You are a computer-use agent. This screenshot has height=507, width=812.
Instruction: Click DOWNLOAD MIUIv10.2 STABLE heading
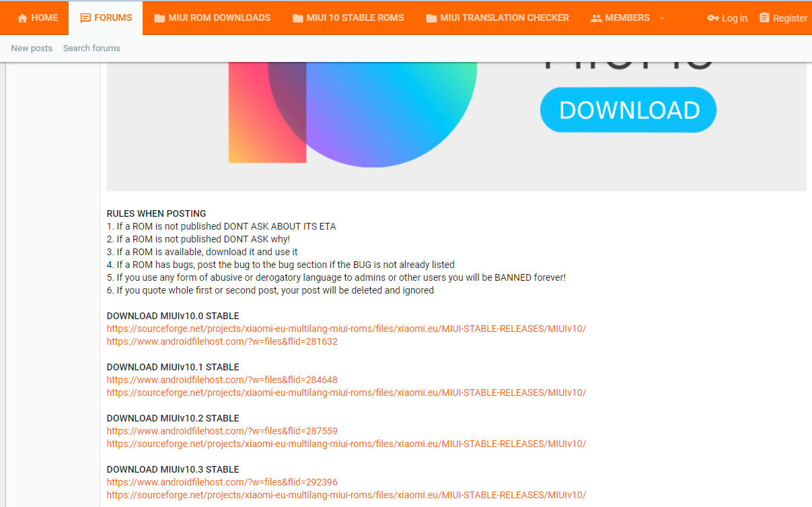pos(173,418)
